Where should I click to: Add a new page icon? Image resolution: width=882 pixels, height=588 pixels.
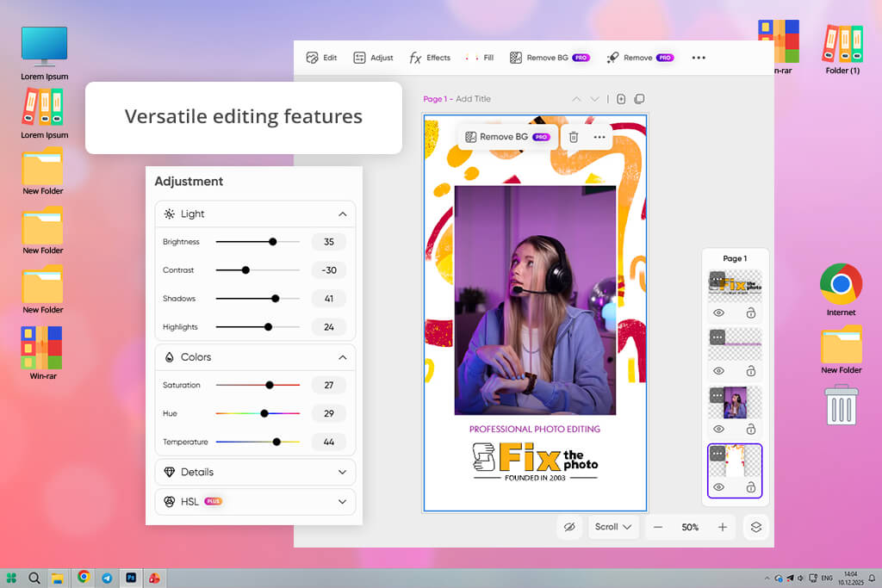(x=621, y=99)
